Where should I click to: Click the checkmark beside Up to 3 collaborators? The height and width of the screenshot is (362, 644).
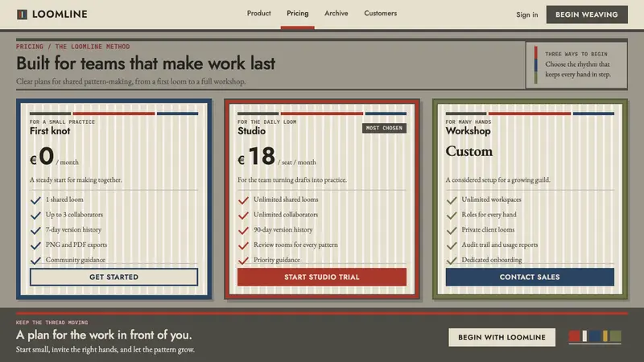(x=35, y=216)
